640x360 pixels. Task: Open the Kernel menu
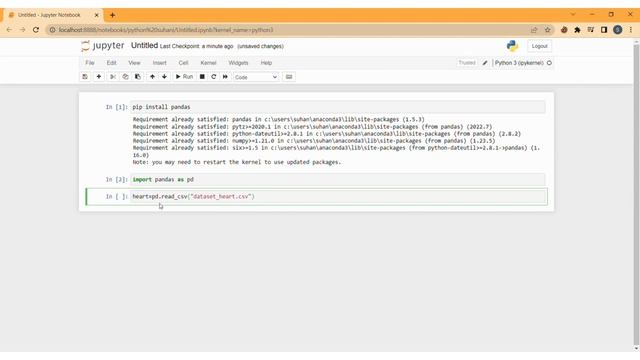[208, 63]
